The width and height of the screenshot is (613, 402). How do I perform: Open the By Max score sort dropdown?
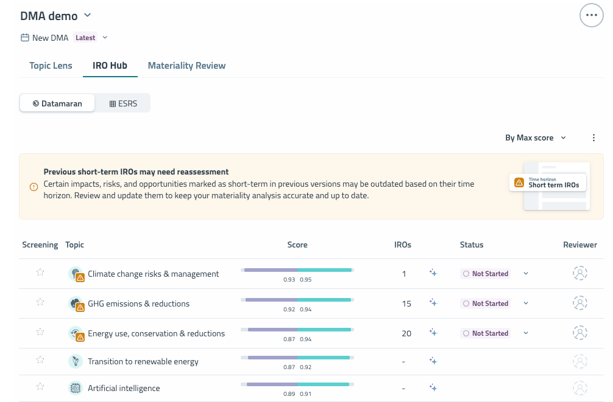click(x=535, y=138)
